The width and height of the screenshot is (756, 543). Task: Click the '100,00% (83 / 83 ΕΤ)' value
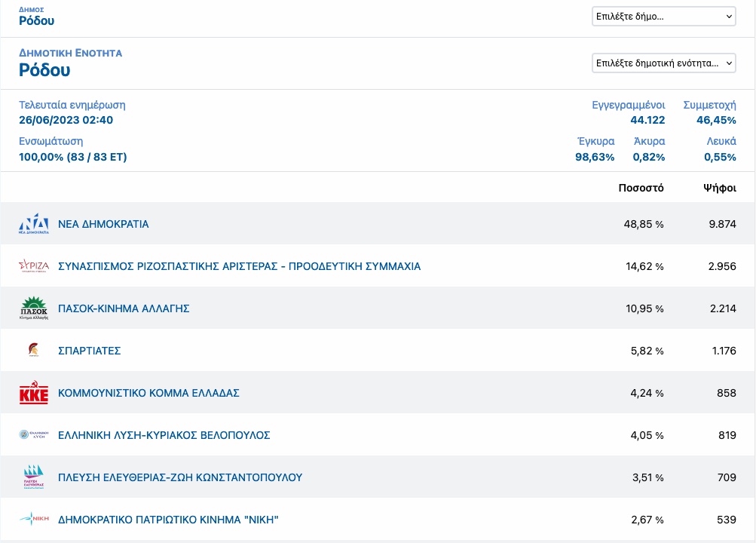[73, 157]
